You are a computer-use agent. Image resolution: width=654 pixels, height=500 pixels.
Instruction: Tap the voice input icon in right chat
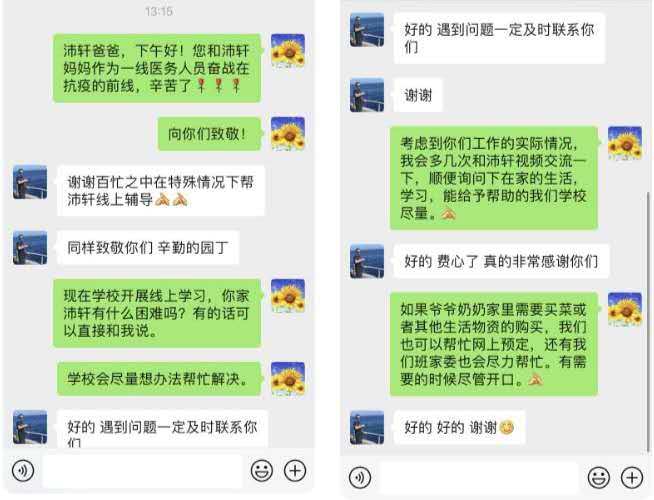[x=360, y=477]
